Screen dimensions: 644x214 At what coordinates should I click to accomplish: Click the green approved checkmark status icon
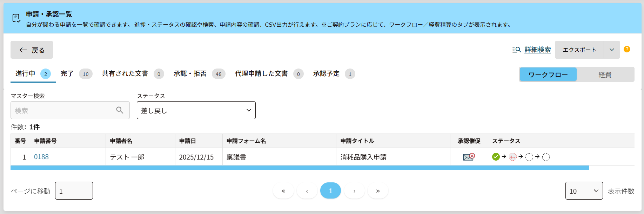click(x=496, y=157)
